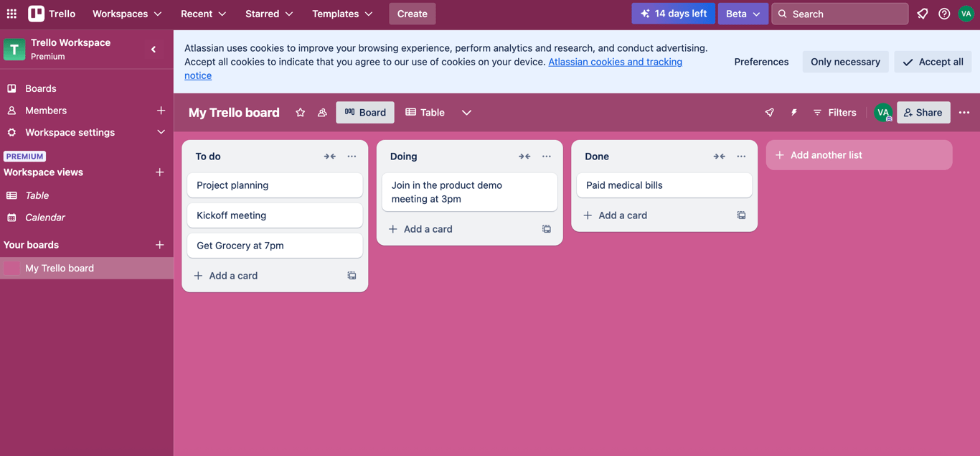Open Done list actions menu
The width and height of the screenshot is (980, 456).
(x=741, y=157)
